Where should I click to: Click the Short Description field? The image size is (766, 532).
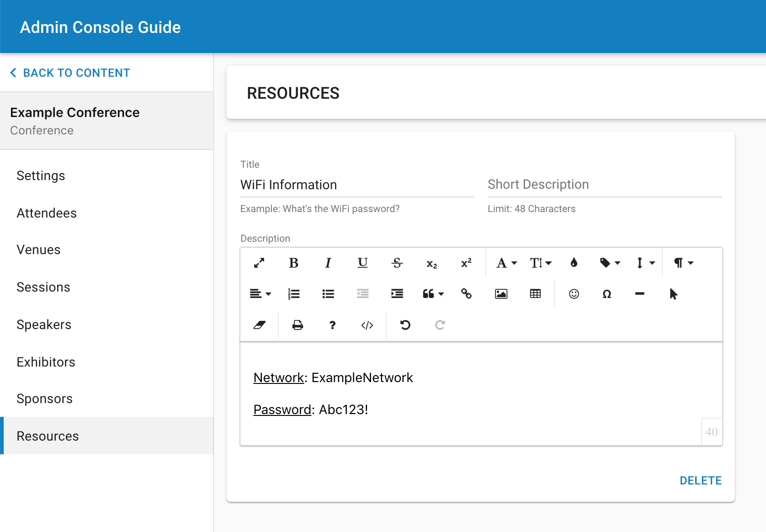point(605,185)
